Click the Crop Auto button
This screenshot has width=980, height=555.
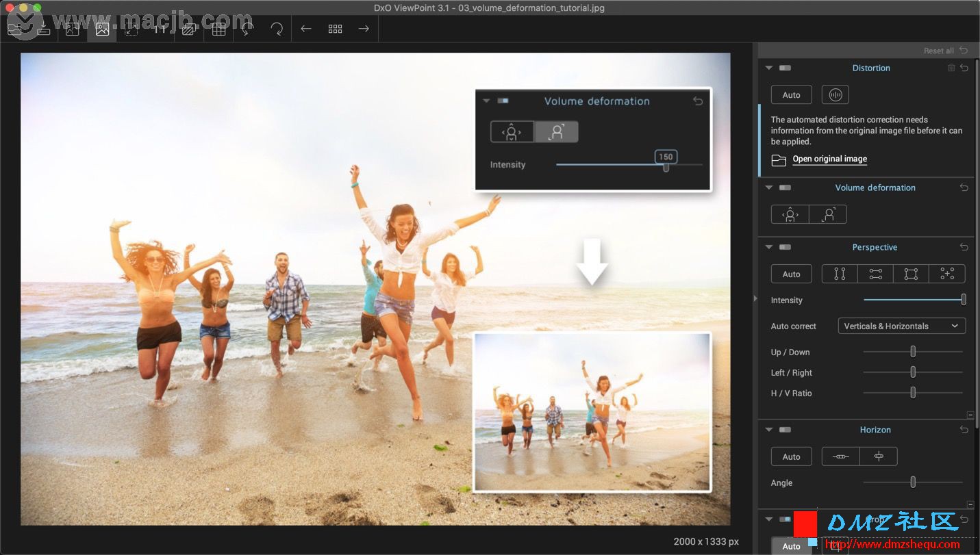(791, 546)
